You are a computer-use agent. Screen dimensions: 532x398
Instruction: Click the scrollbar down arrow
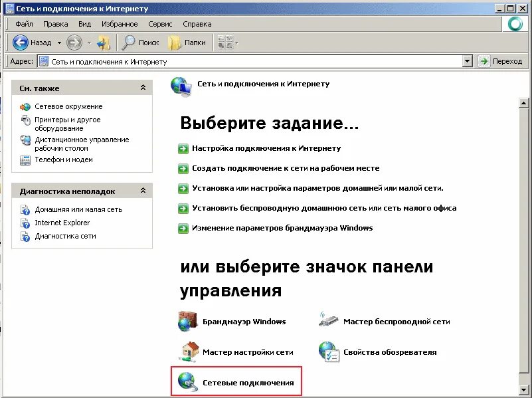[x=523, y=389]
